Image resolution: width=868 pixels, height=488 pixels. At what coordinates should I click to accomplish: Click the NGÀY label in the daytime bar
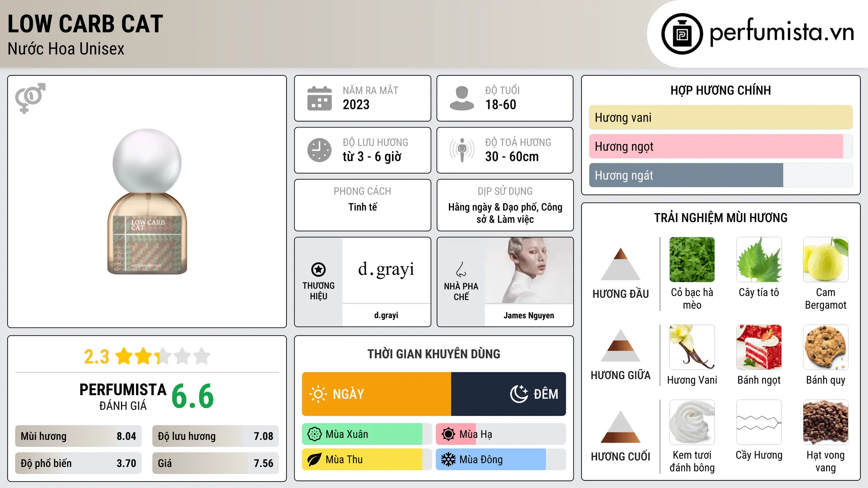pos(348,394)
